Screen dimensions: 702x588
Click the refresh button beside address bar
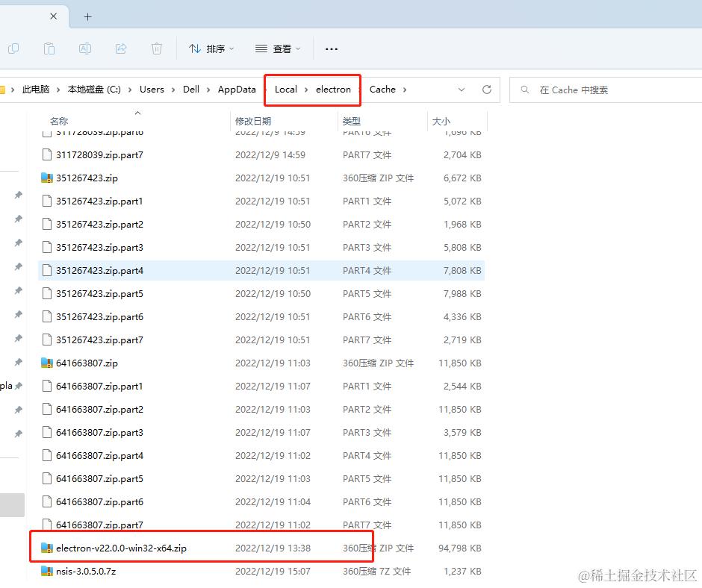pos(487,90)
